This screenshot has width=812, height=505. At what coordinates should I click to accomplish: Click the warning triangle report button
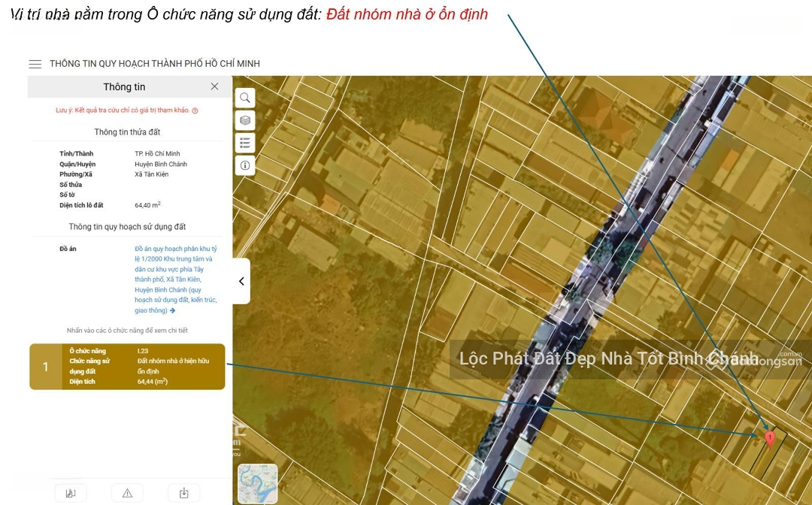(x=127, y=493)
